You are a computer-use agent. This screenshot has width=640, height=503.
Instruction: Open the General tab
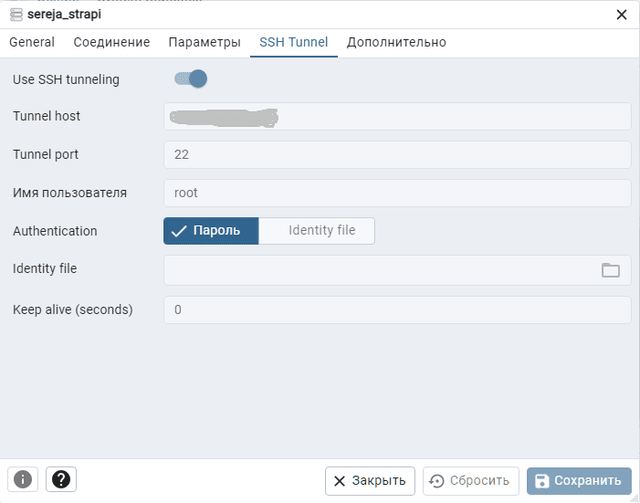click(x=31, y=42)
